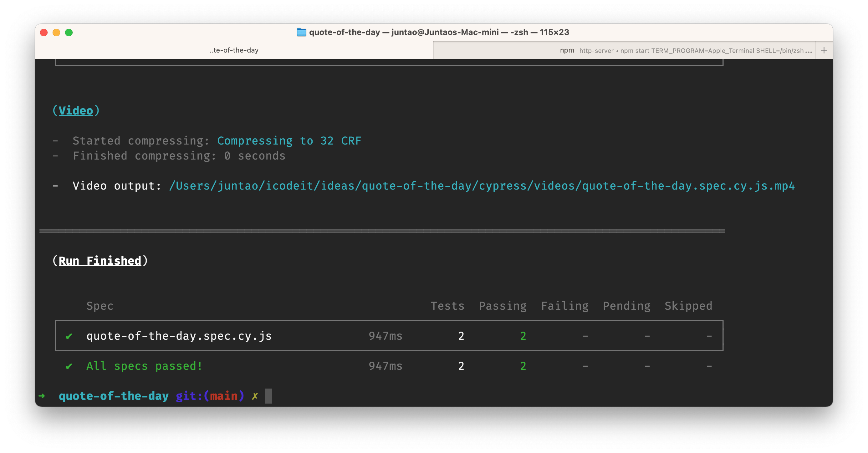Click the Run Finished heading
Screen dimensions: 868x453
[x=100, y=261]
